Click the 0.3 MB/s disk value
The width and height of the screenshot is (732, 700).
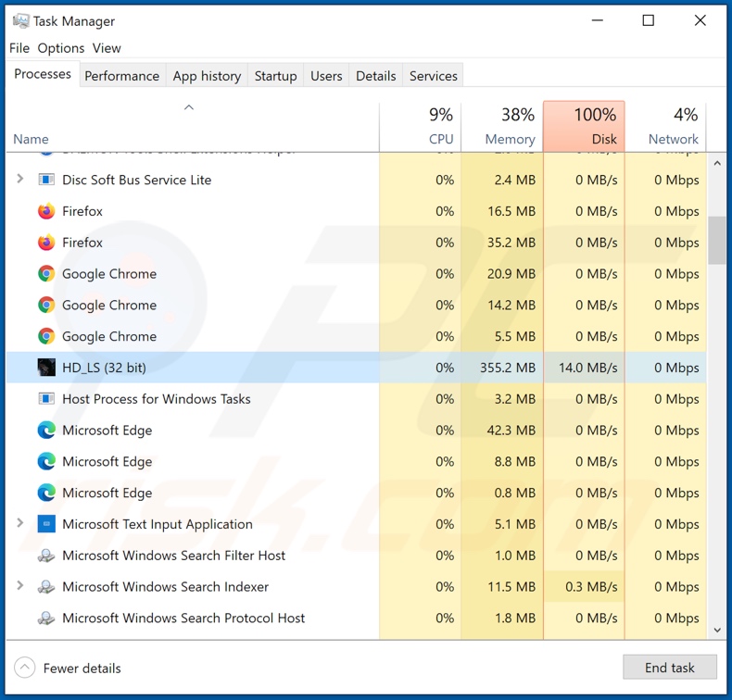pyautogui.click(x=591, y=587)
